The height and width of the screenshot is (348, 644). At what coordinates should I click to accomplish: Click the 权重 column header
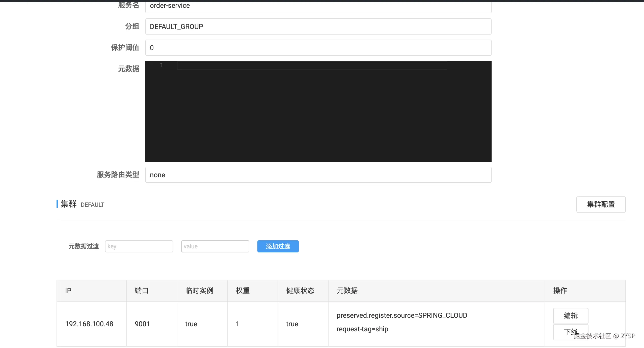point(243,291)
